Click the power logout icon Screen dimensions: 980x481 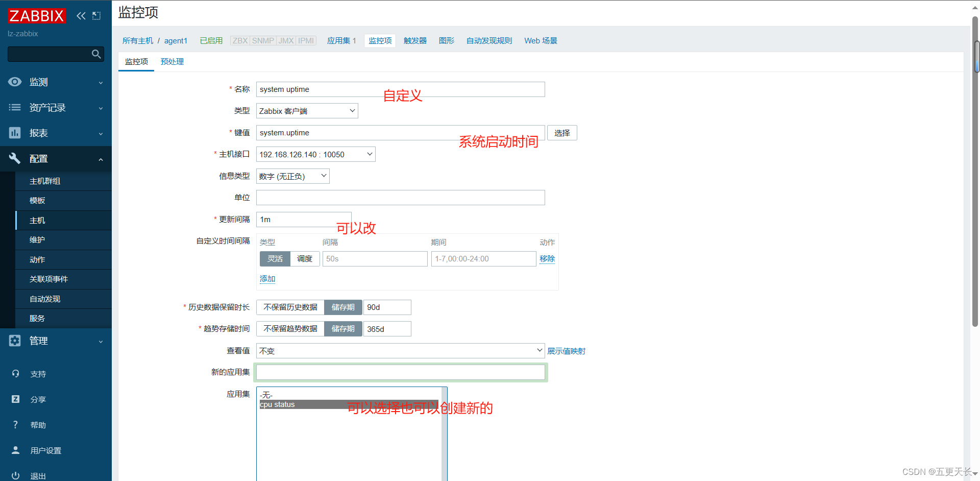[16, 475]
